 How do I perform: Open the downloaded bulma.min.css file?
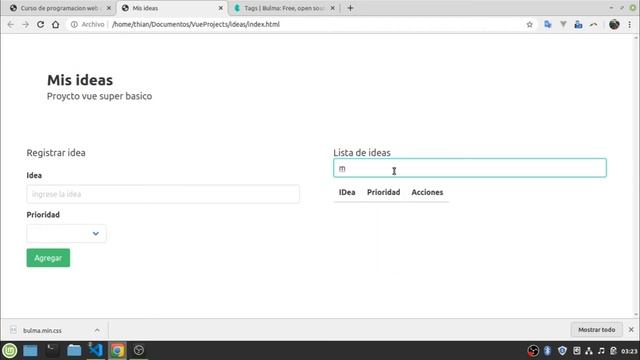(42, 330)
